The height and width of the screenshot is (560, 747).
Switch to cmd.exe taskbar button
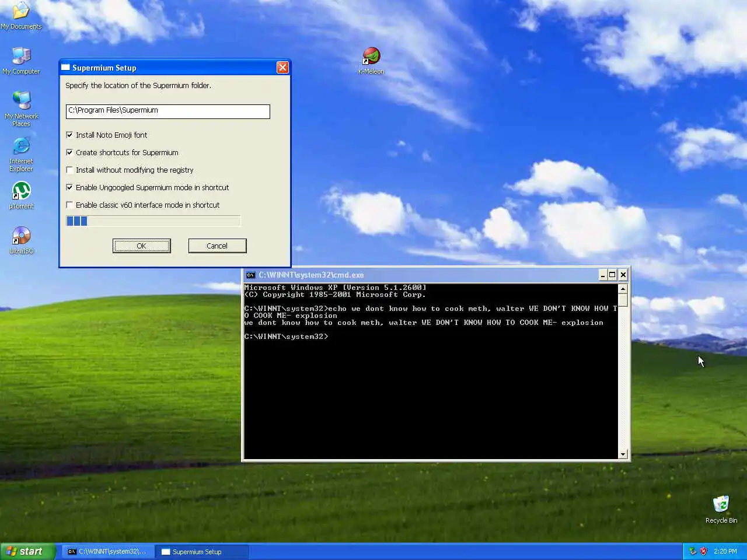[x=109, y=551]
